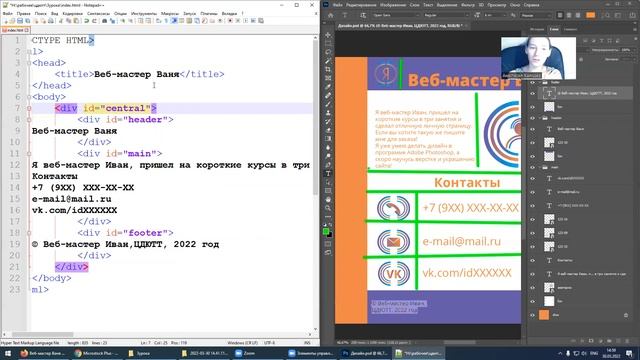640x360 pixels.
Task: Click the Redo icon in Notepad++ toolbar
Action: (94, 20)
